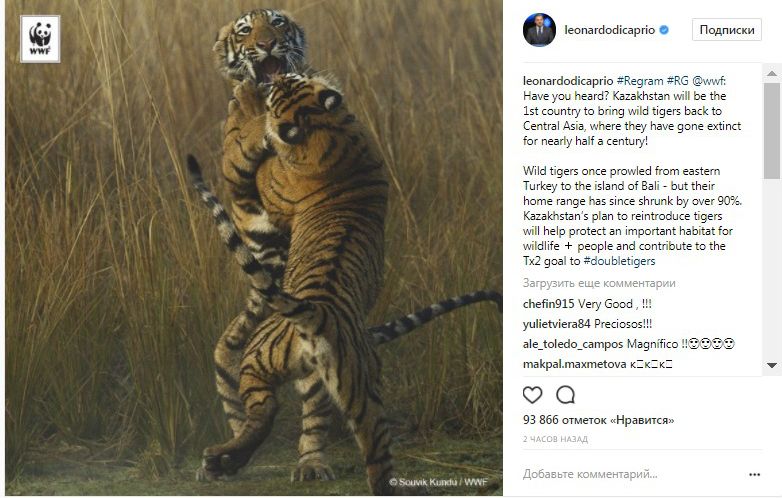Open yulietviera84's profile link
This screenshot has width=782, height=498.
pos(556,323)
